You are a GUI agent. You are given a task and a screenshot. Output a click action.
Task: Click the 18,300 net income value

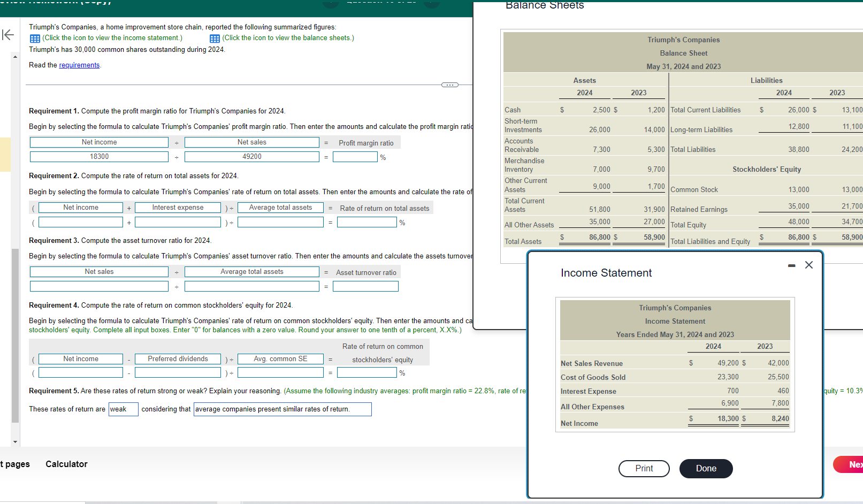(728, 419)
